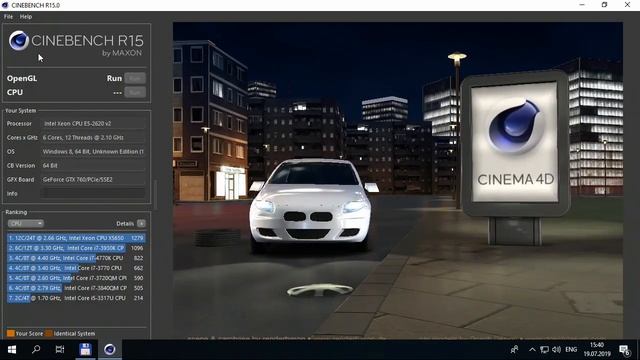Open the People icon in system tray

(x=514, y=350)
